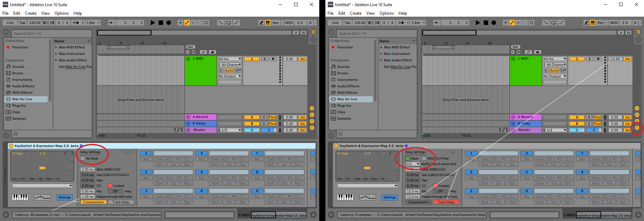Viewport: 644px width, 221px height.
Task: Click the D delay section toggle in right window
Action: coord(637,128)
